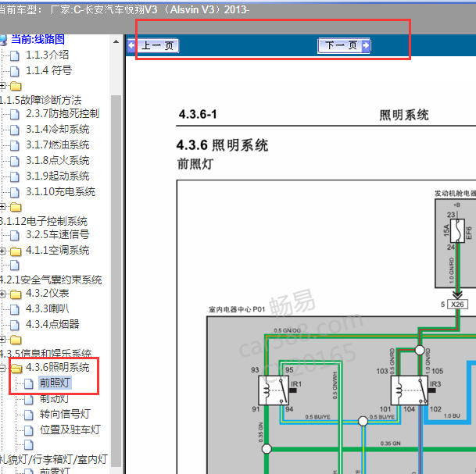Select the 前照灯 tree item

click(x=55, y=383)
